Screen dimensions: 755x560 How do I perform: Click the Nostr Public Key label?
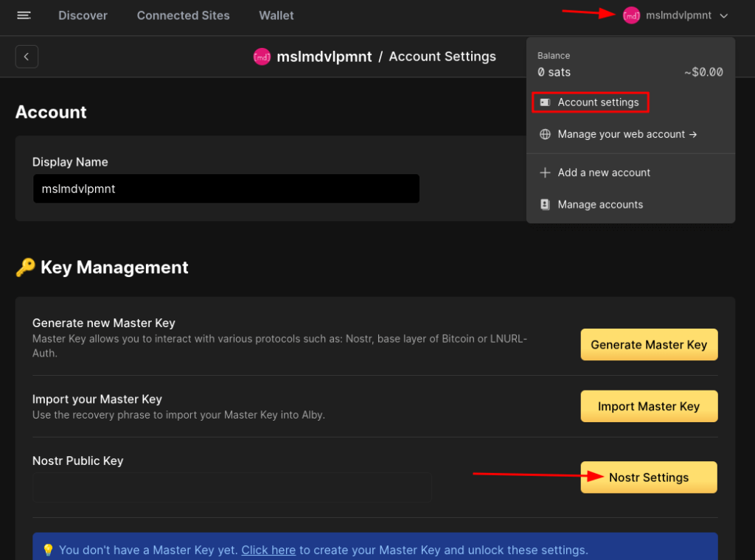point(78,461)
